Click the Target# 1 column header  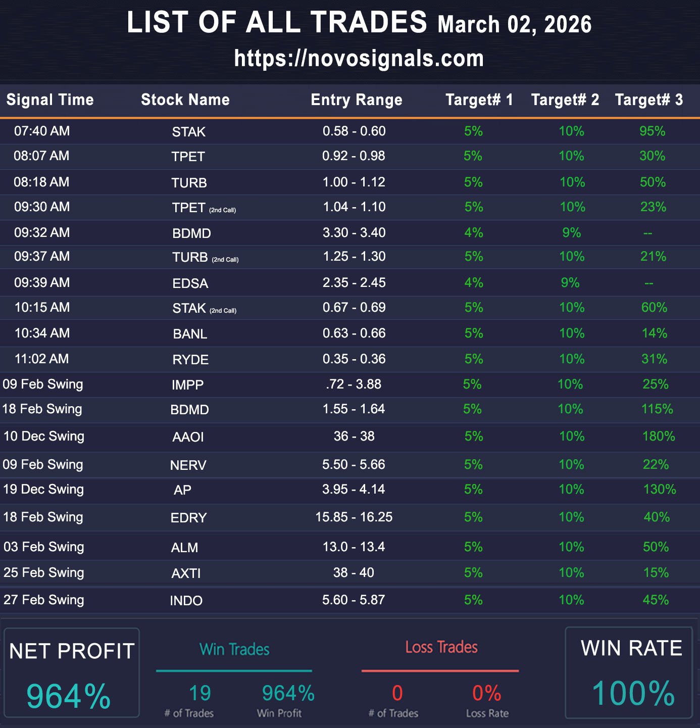coord(479,100)
